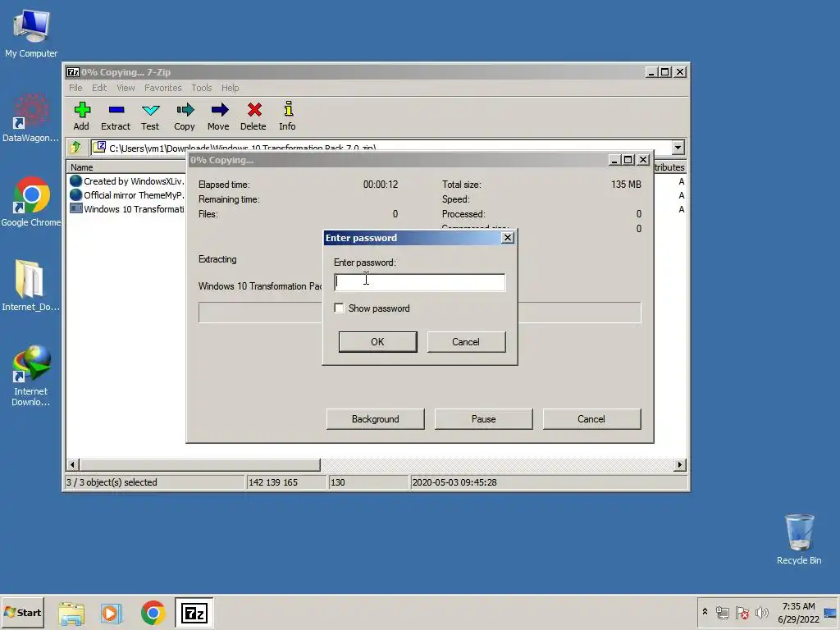Viewport: 840px width, 630px height.
Task: Select 'Created by WindowsXLiv.' file row
Action: coord(127,181)
